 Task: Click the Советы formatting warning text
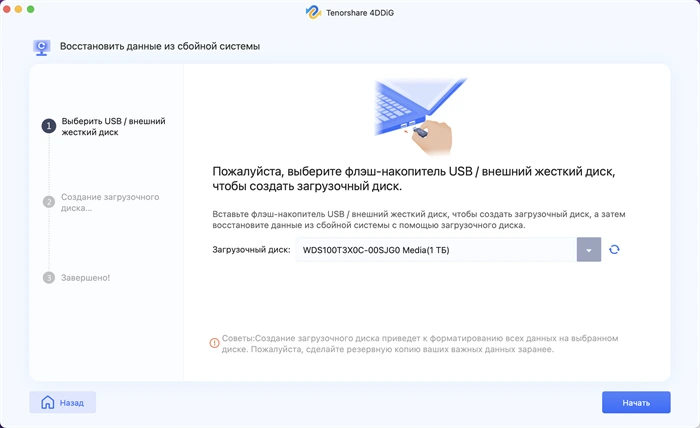coord(420,344)
